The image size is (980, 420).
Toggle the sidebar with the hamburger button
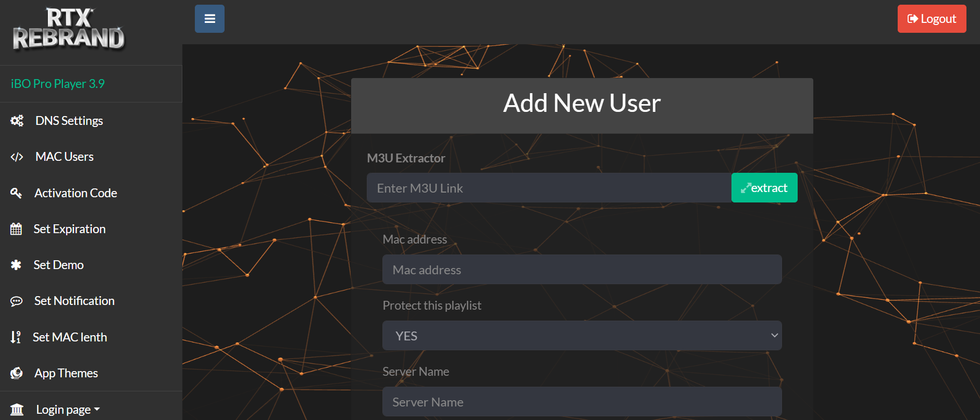(x=209, y=19)
